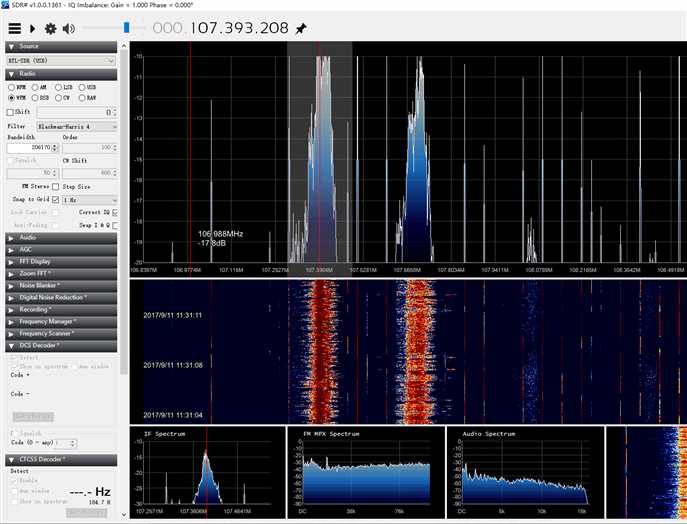Select the NFM demodulation mode
This screenshot has height=524, width=687.
click(13, 88)
